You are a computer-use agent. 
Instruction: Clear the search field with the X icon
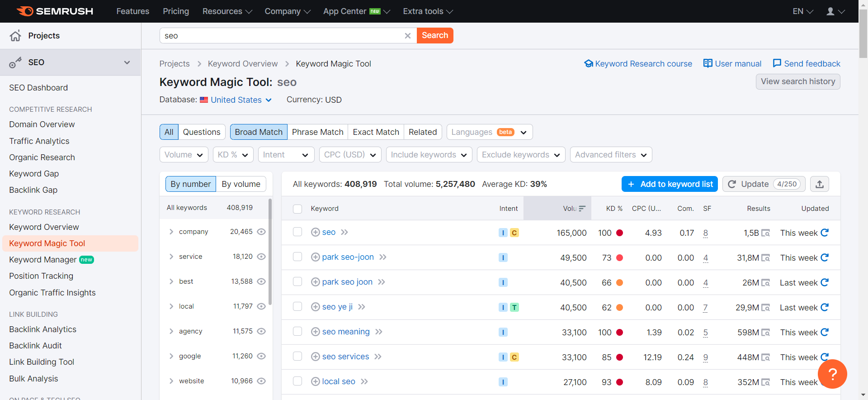pyautogui.click(x=407, y=36)
